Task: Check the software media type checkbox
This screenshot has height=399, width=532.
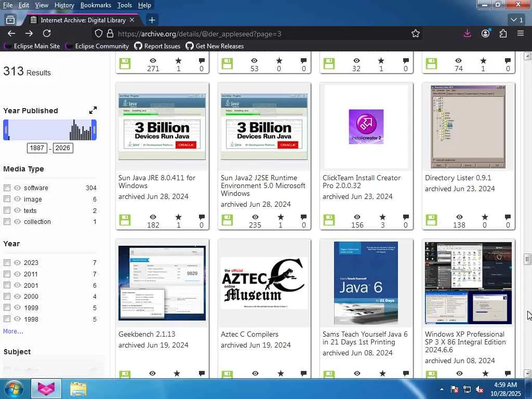Action: pyautogui.click(x=7, y=188)
